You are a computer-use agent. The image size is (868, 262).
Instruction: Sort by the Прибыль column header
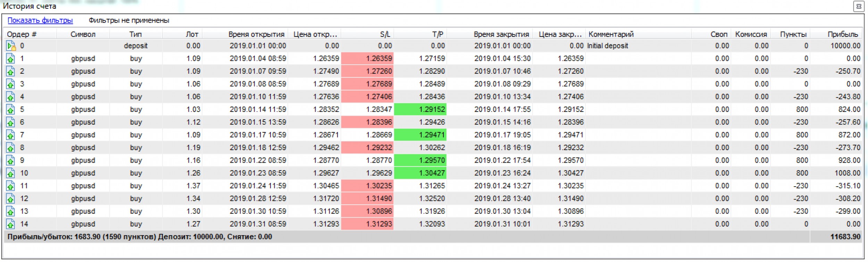tap(842, 34)
